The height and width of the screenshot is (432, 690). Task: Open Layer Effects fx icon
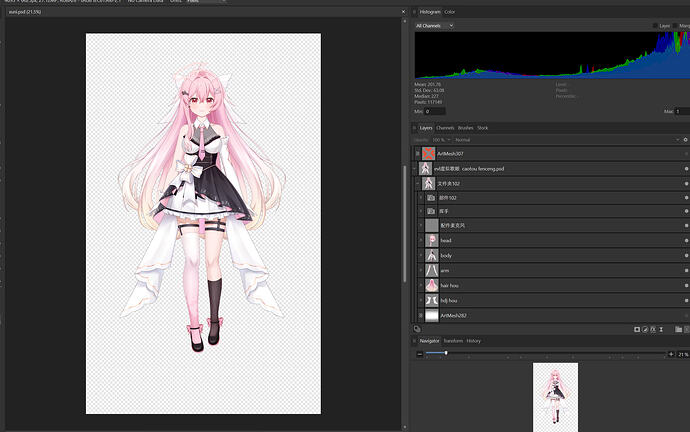pyautogui.click(x=653, y=329)
